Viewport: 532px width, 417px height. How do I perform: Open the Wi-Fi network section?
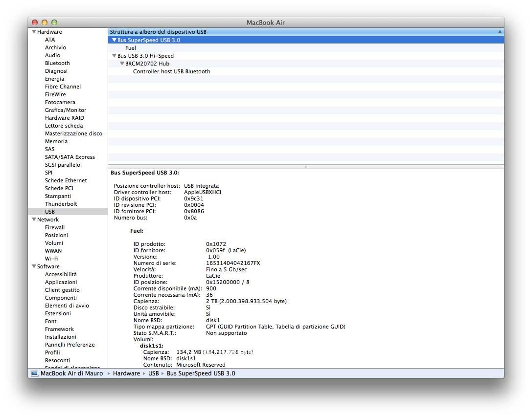52,259
